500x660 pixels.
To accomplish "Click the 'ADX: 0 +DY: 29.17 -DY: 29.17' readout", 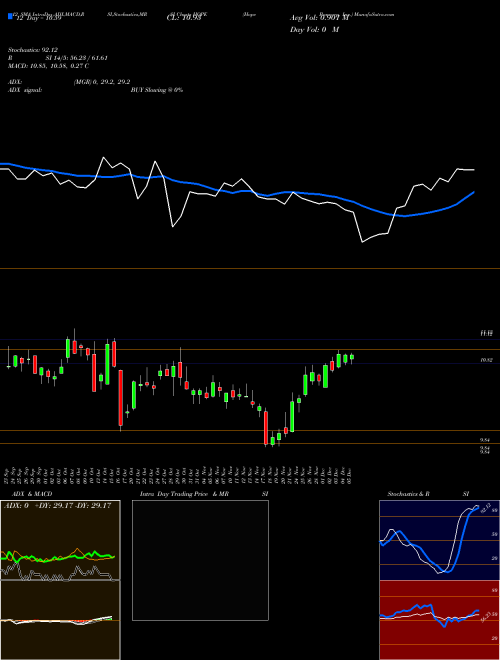I will coord(57,505).
